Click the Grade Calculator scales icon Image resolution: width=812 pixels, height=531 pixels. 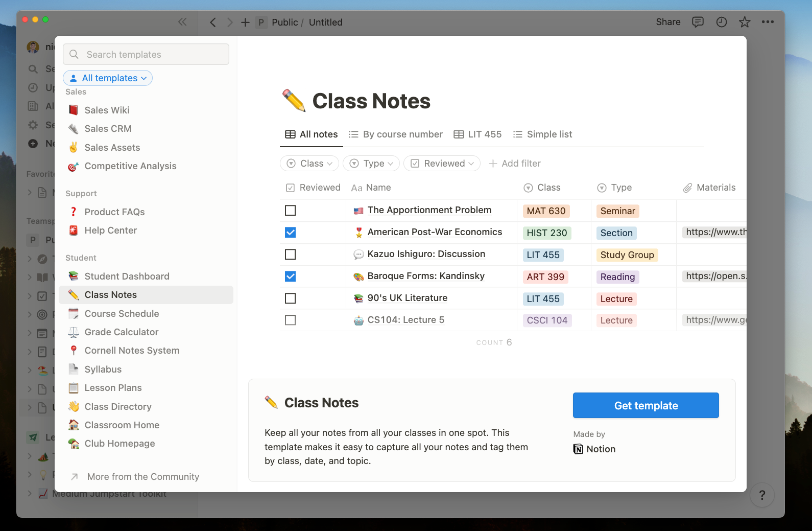tap(74, 332)
